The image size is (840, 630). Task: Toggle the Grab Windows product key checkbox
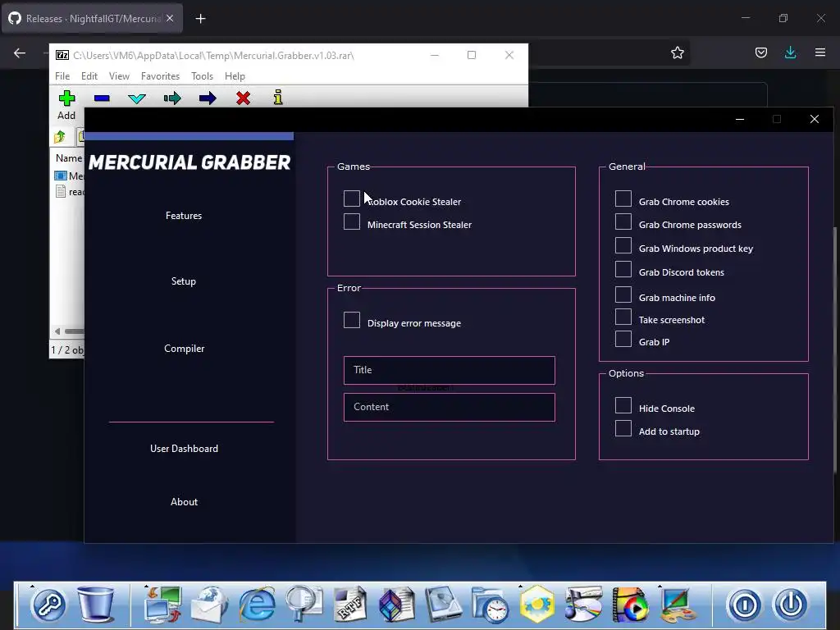[x=623, y=245]
